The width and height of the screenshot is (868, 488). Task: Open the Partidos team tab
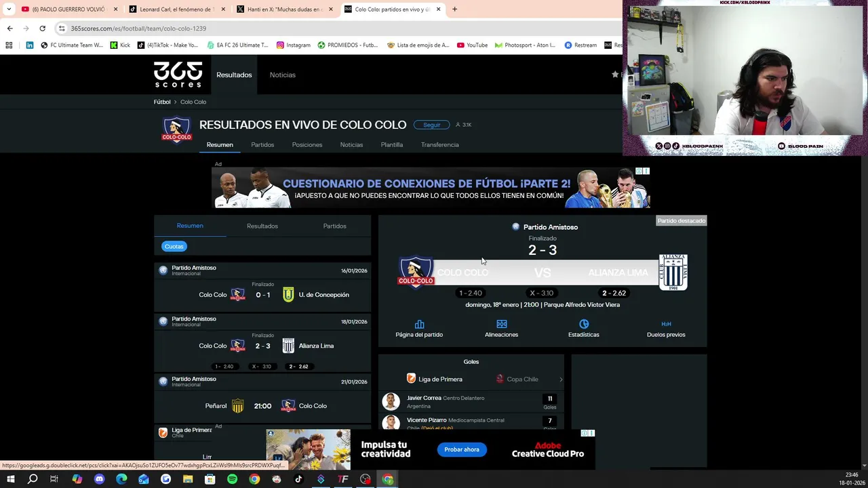point(262,144)
